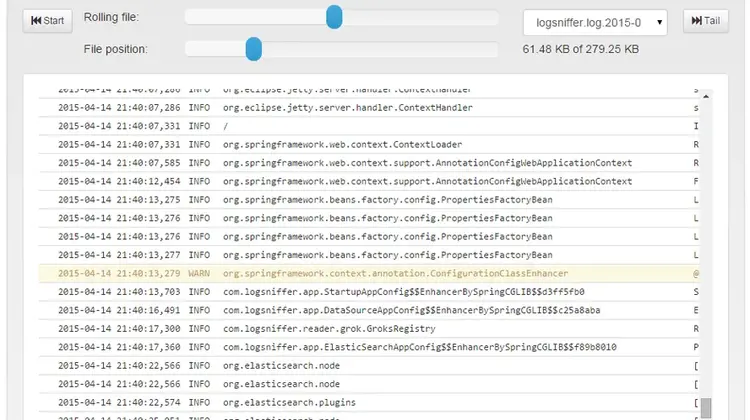The width and height of the screenshot is (750, 420).
Task: Click the File position slider handle
Action: pyautogui.click(x=254, y=49)
